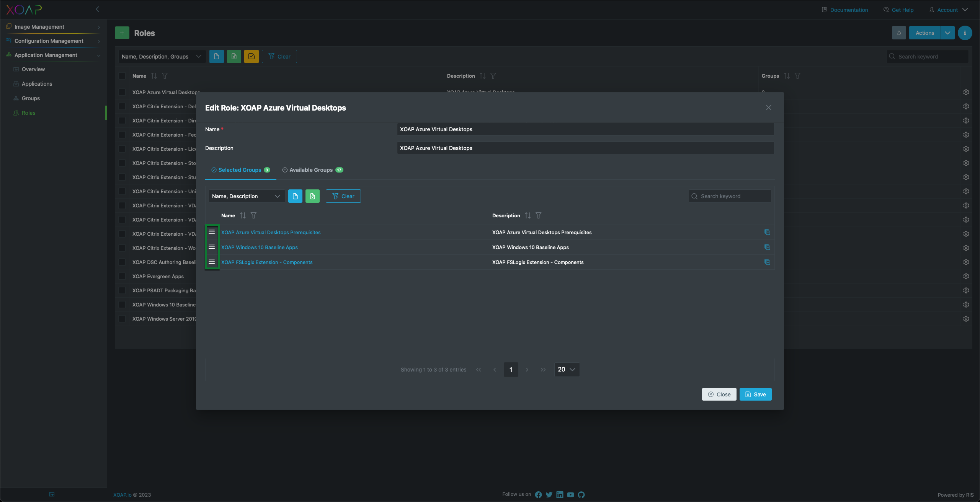Click the green add role button

coord(122,33)
